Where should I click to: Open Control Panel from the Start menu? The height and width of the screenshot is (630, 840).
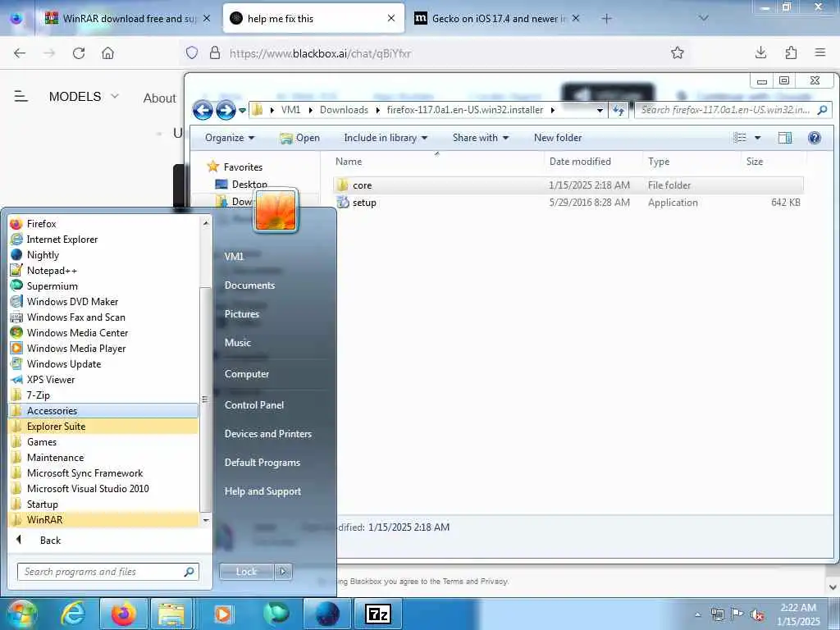tap(254, 404)
